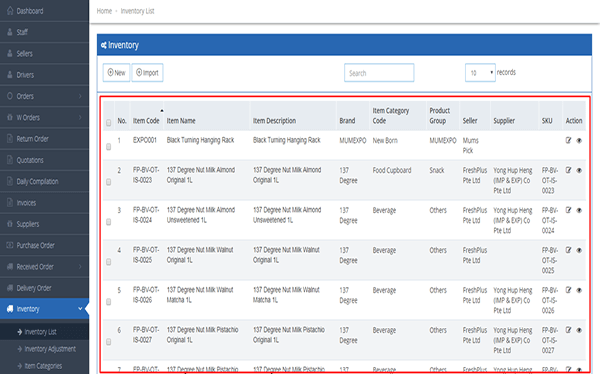Edit item FP-BV-OT-IS-0027 pencil icon
Screen dimensions: 600x374
(568, 330)
